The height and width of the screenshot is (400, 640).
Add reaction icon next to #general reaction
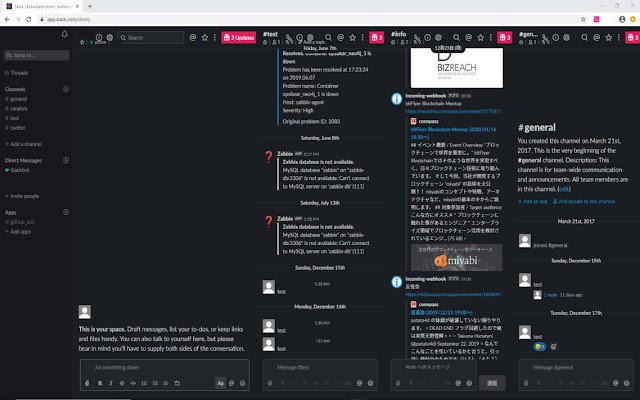[554, 347]
